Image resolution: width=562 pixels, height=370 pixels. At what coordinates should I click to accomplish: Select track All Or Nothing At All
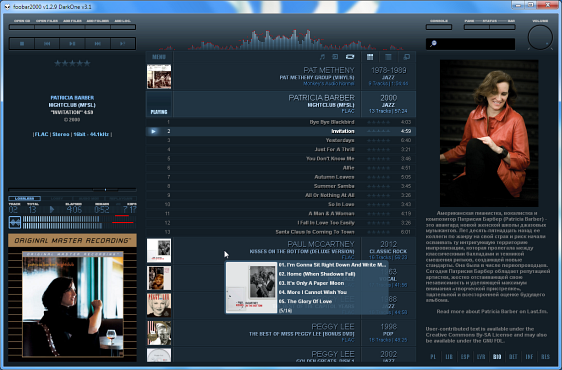[x=281, y=195]
